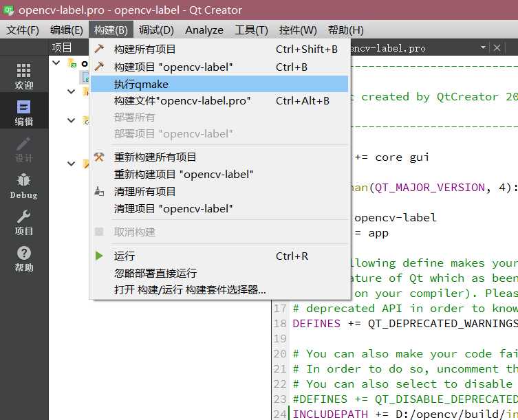
Task: Select 重新构建所有项目
Action: click(219, 157)
